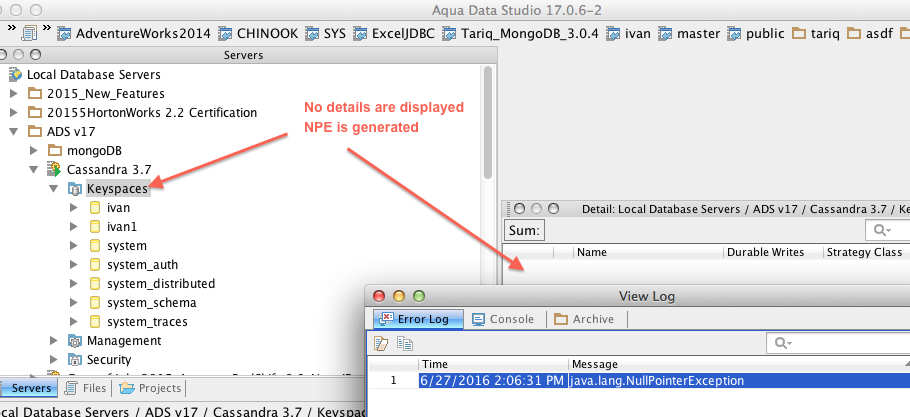The height and width of the screenshot is (417, 910).
Task: Collapse the Keyspaces node
Action: click(53, 188)
